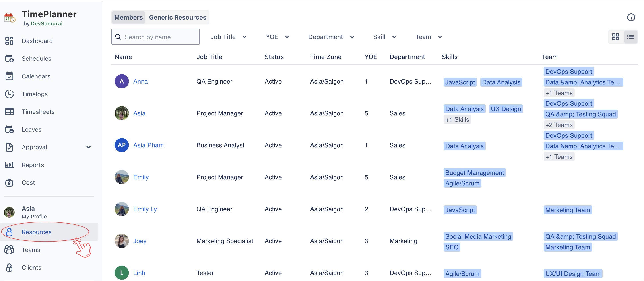
Task: Click Emily Ly's avatar photo
Action: 122,209
